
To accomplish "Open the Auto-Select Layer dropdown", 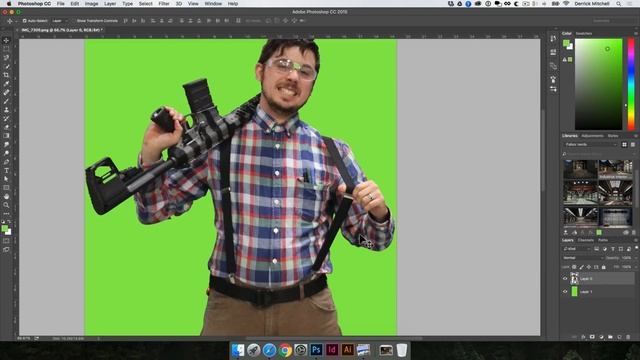I will (x=60, y=21).
